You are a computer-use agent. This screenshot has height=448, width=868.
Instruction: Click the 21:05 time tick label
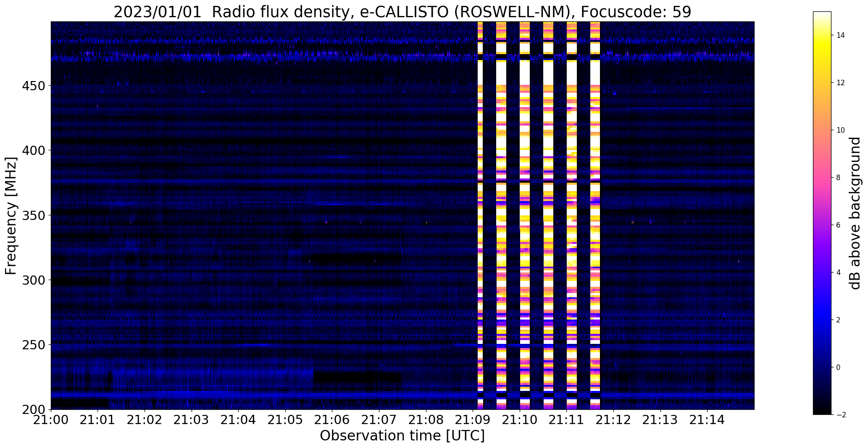[285, 420]
